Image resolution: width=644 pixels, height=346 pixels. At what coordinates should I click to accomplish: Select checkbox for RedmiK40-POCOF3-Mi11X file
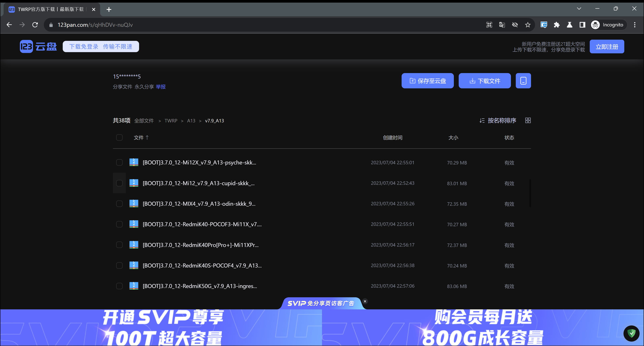[119, 224]
